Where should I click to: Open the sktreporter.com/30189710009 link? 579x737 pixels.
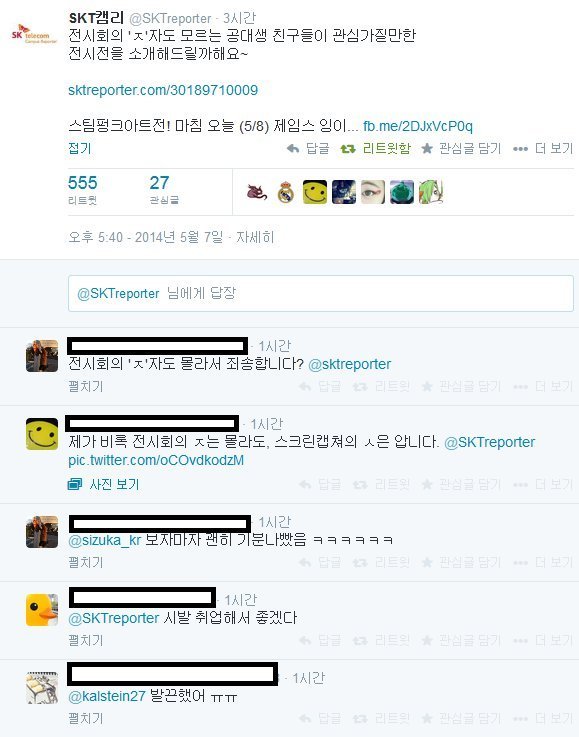click(x=163, y=90)
